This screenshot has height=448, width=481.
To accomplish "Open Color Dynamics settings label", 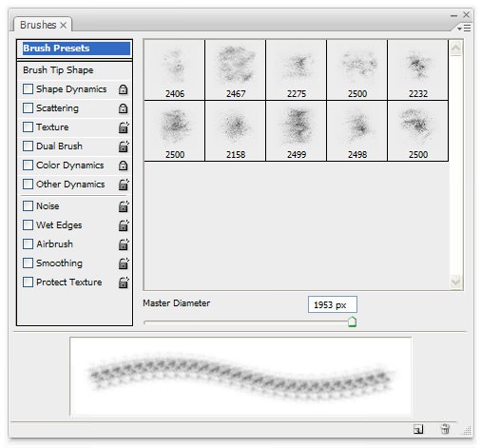I will [x=70, y=166].
